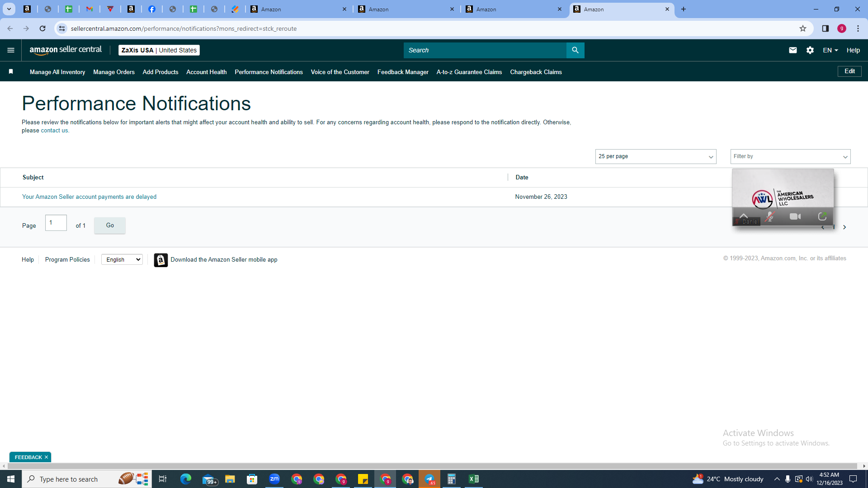Click the Edit favorites button

pos(849,71)
